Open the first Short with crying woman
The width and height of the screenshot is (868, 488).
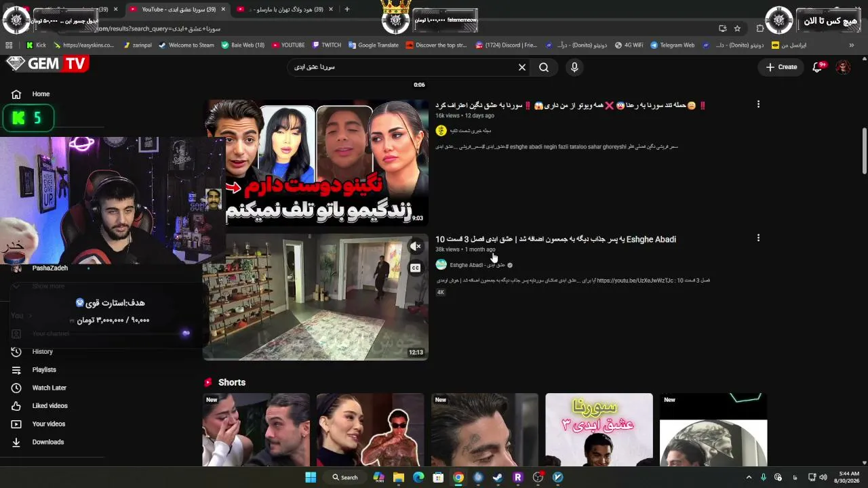tap(256, 430)
